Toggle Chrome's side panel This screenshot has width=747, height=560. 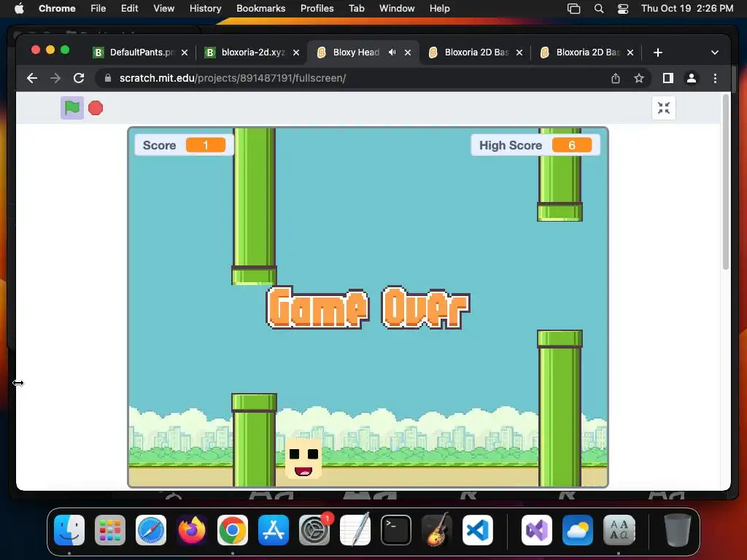(x=668, y=78)
